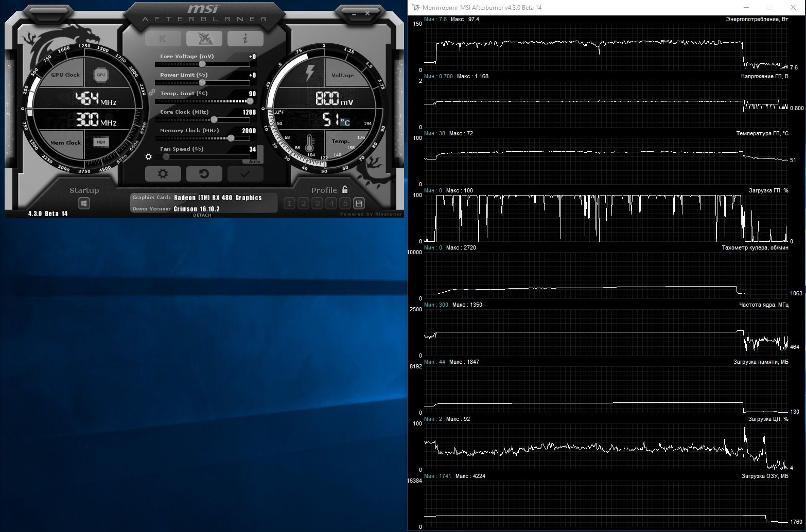
Task: Click the 'Макс : 2720' fan tachometer value
Action: (461, 247)
